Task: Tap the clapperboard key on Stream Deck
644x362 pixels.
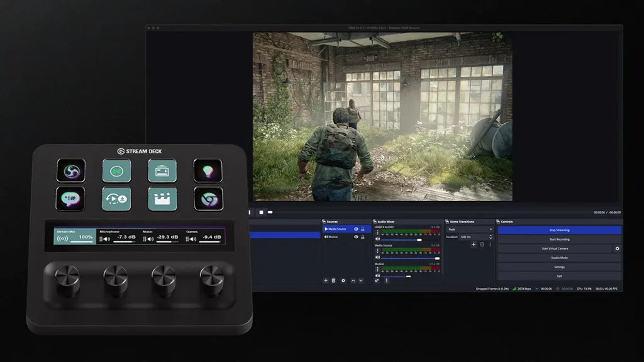Action: point(162,199)
